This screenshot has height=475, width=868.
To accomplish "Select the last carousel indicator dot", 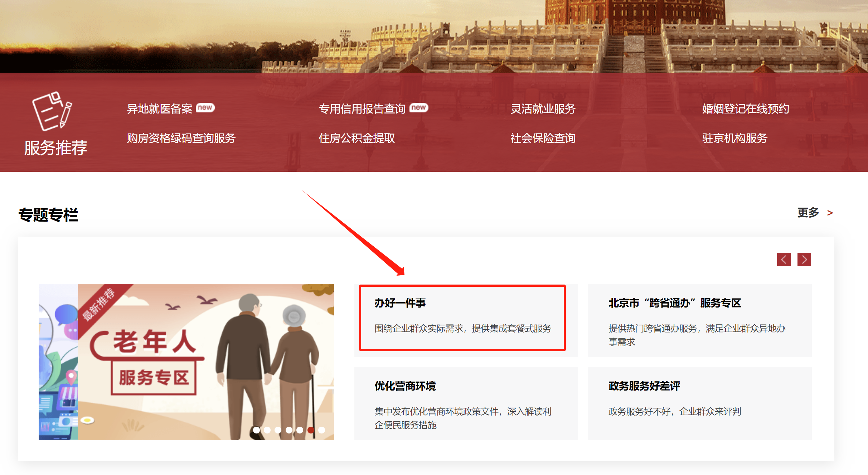I will 321,430.
